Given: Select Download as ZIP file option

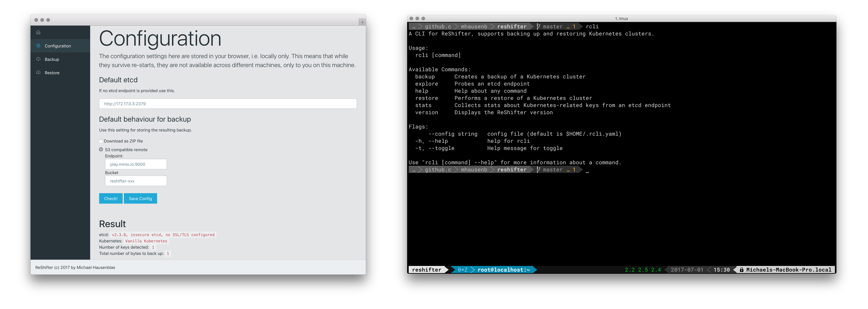Looking at the screenshot, I should pyautogui.click(x=101, y=141).
